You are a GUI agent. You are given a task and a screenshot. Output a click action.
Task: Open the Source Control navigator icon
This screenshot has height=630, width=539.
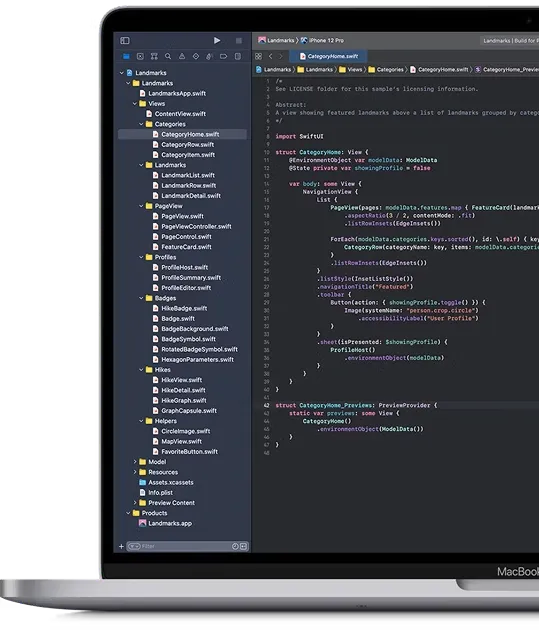[140, 57]
